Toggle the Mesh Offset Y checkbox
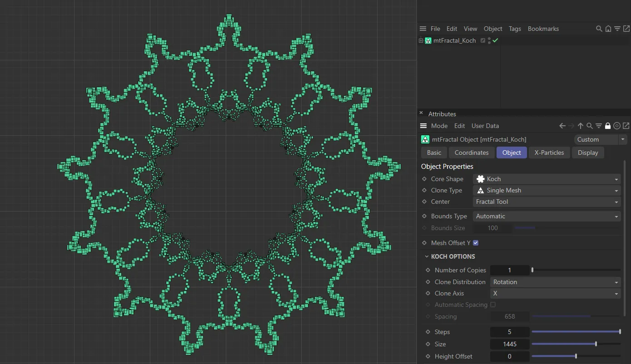 pyautogui.click(x=476, y=243)
